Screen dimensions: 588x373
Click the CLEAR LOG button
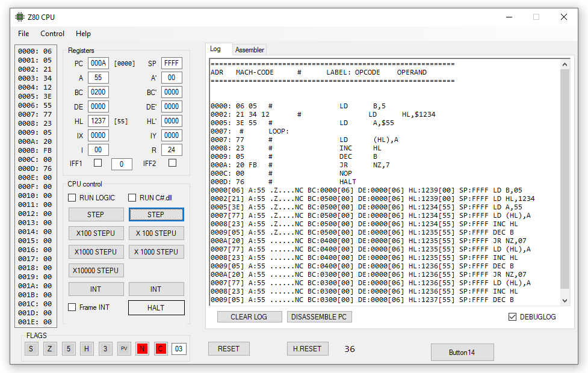pos(249,317)
